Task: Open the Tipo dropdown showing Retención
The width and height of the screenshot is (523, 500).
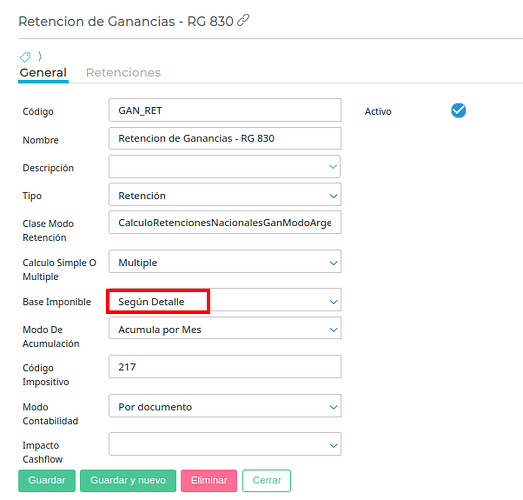Action: click(225, 194)
